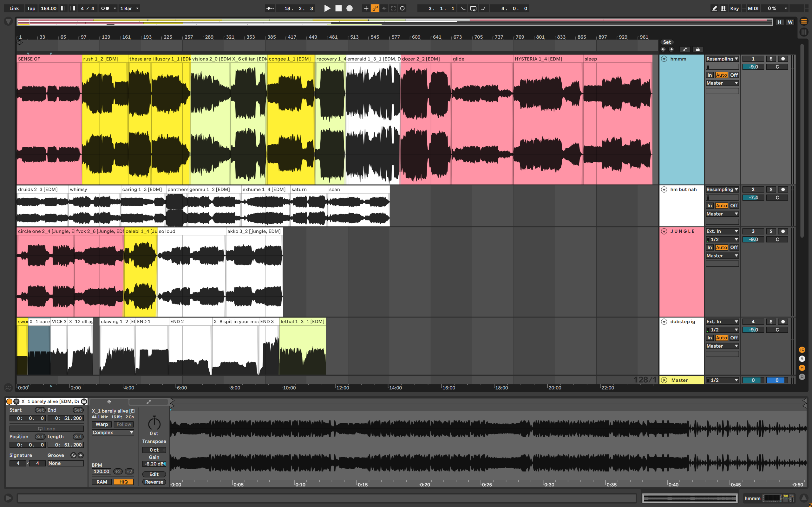Toggle Draw Mode pencil icon
The image size is (812, 507).
click(714, 8)
